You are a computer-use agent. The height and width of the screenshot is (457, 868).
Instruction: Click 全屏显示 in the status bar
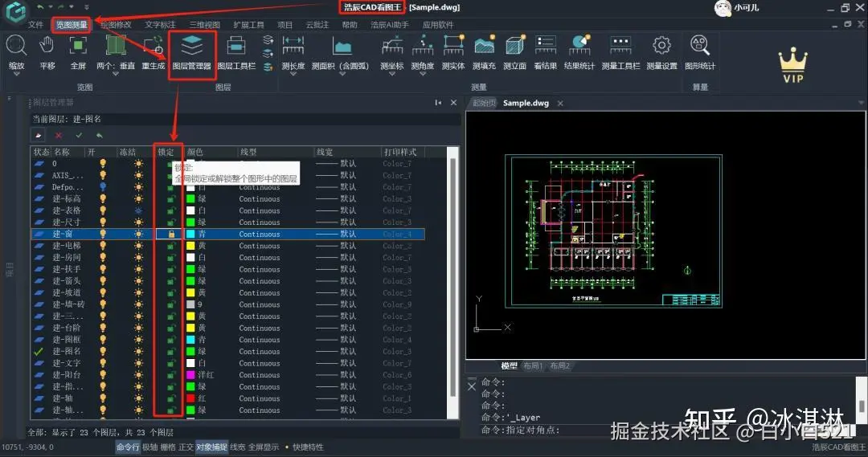263,447
